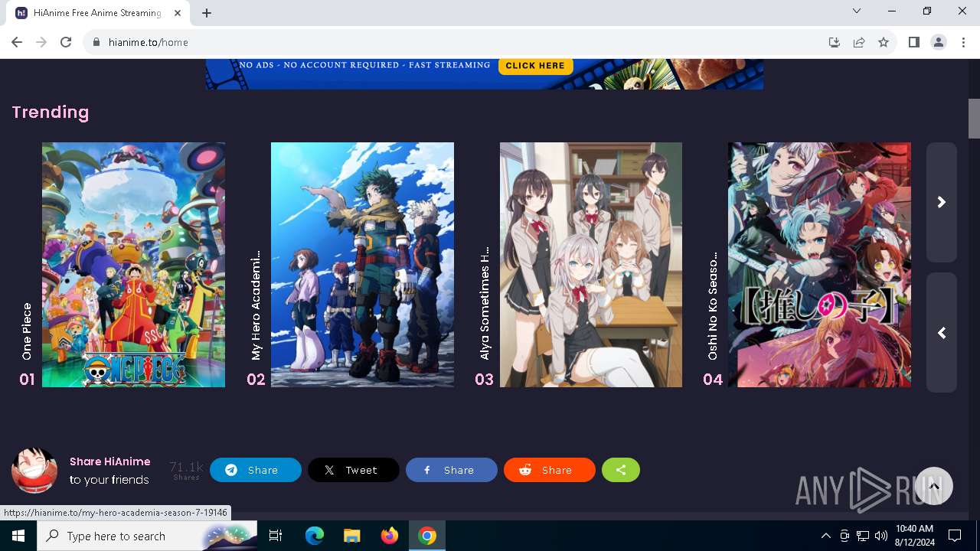The height and width of the screenshot is (551, 980).
Task: Open File Explorer from the taskbar
Action: pos(351,536)
